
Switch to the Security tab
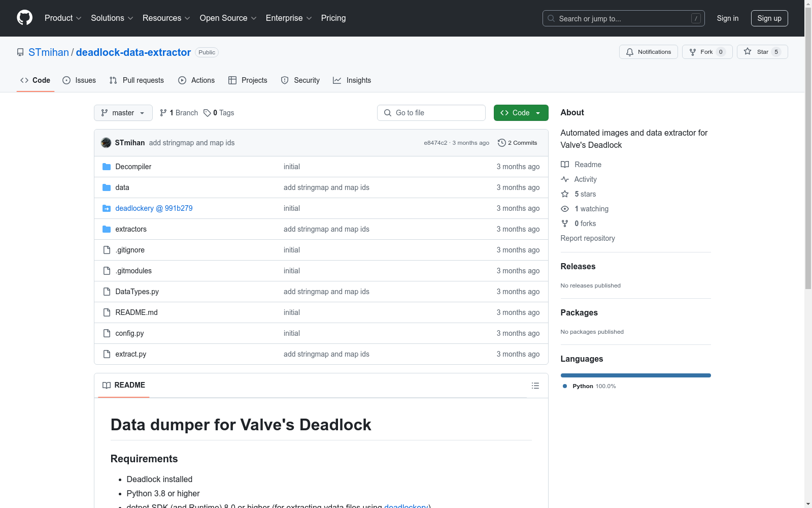pos(300,80)
